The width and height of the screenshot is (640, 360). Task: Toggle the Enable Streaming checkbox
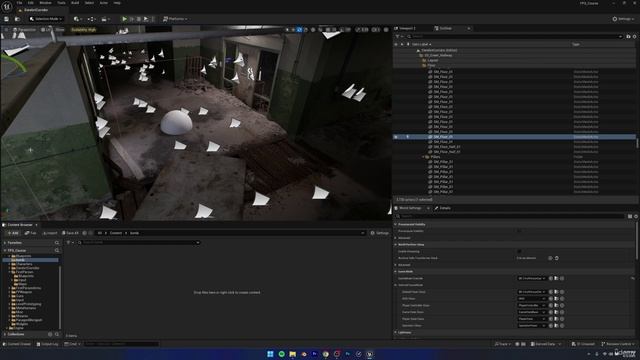pyautogui.click(x=519, y=251)
